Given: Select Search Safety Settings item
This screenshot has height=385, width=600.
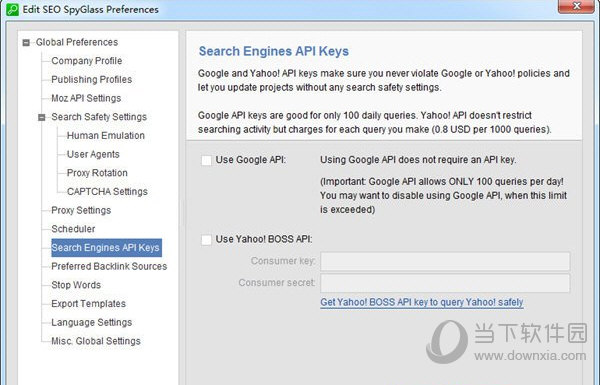Looking at the screenshot, I should pyautogui.click(x=99, y=117).
